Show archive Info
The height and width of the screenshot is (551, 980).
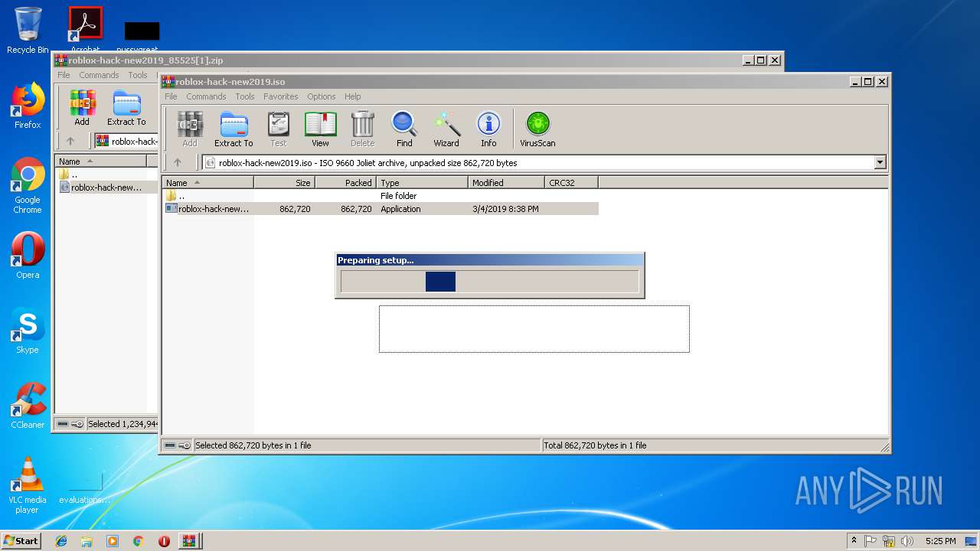tap(488, 129)
